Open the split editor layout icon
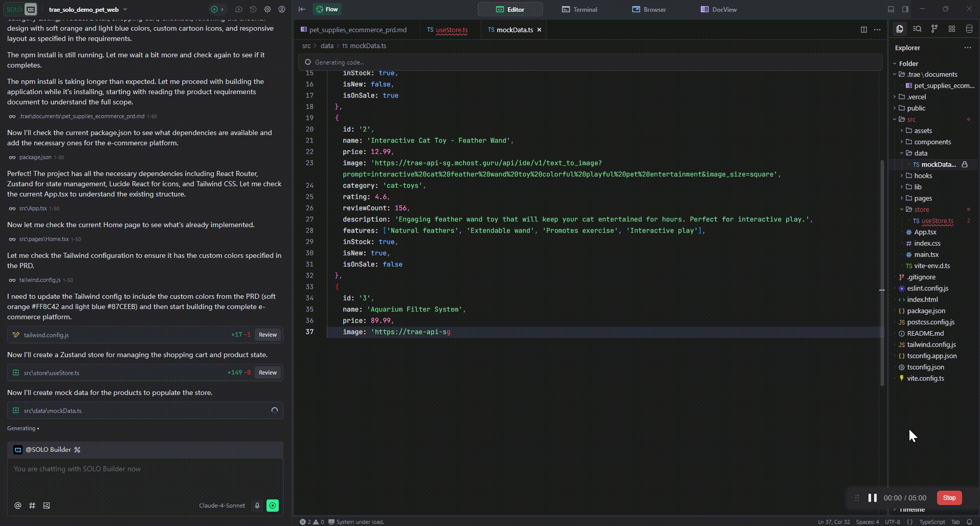Viewport: 980px width, 526px height. click(x=864, y=30)
